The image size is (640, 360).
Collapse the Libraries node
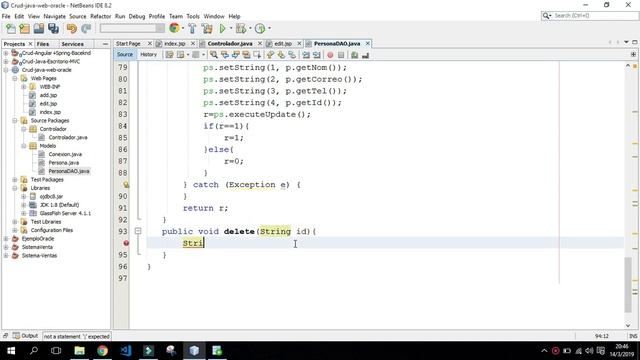[15, 188]
